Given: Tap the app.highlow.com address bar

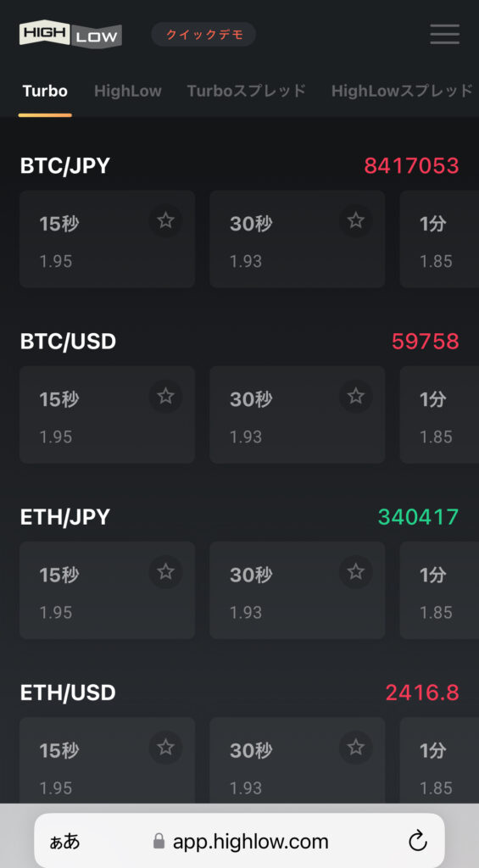Looking at the screenshot, I should coord(240,841).
